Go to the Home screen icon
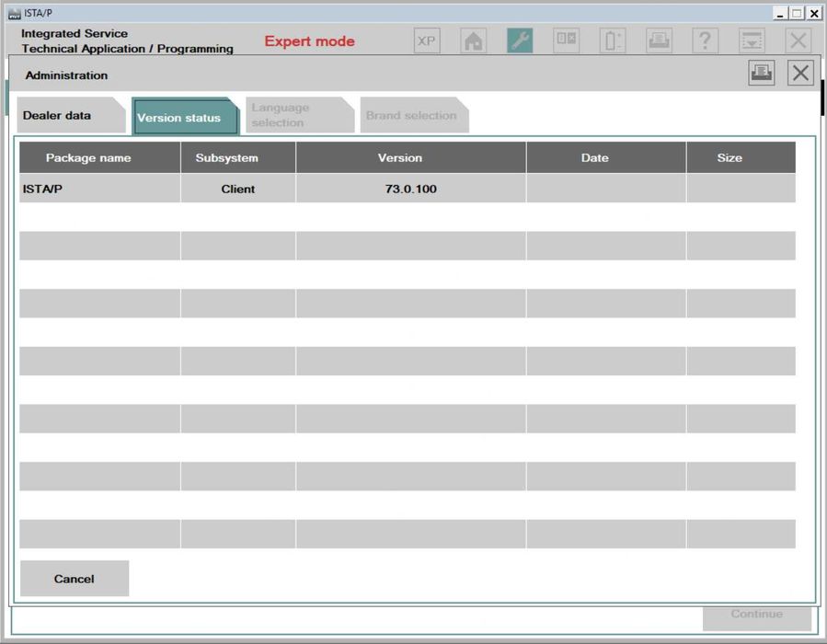This screenshot has width=827, height=644. [x=473, y=40]
